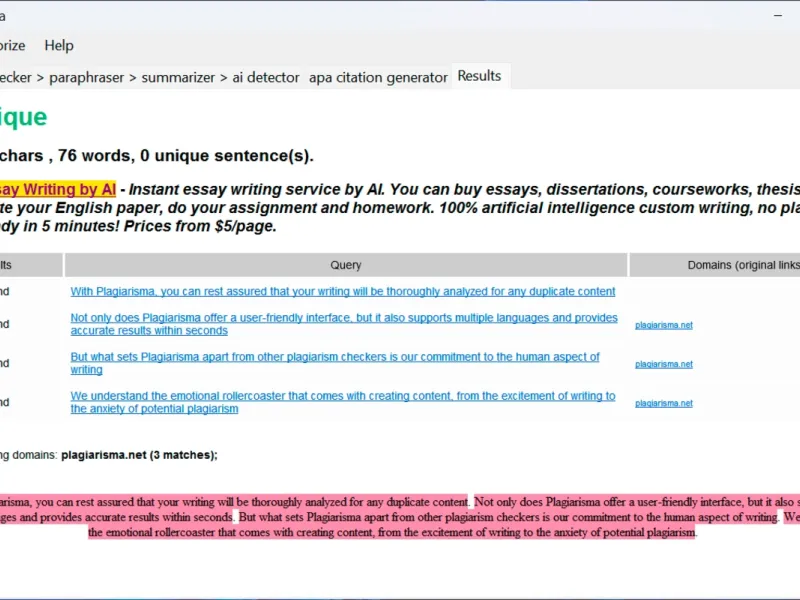Select the Results tab

coord(479,76)
